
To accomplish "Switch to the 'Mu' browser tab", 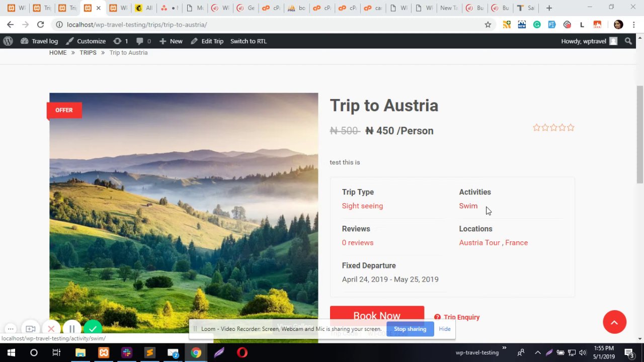I will pyautogui.click(x=194, y=8).
